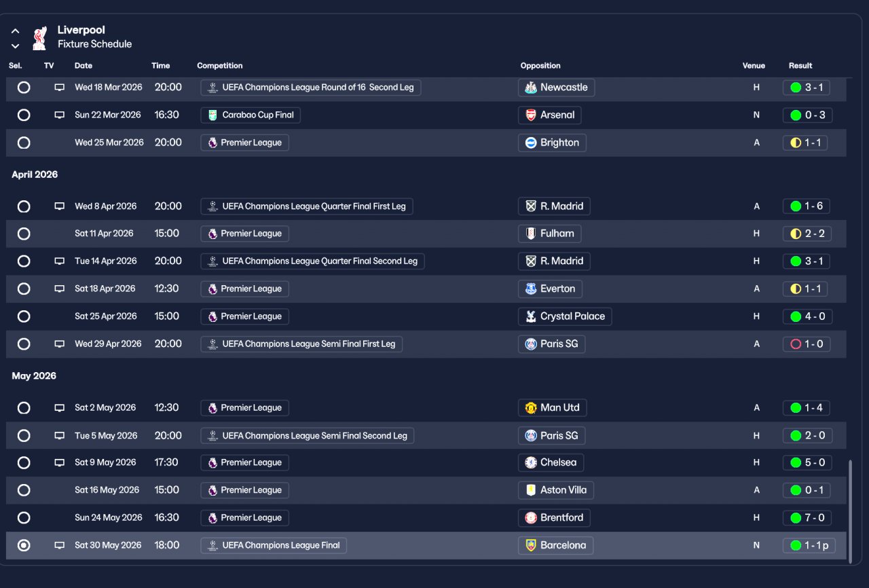Click the Champions League logo on the Final row
The height and width of the screenshot is (588, 869).
(x=213, y=545)
